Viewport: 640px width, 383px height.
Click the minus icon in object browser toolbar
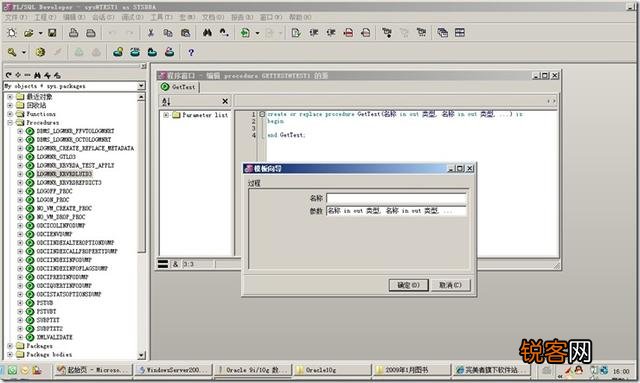tap(27, 75)
